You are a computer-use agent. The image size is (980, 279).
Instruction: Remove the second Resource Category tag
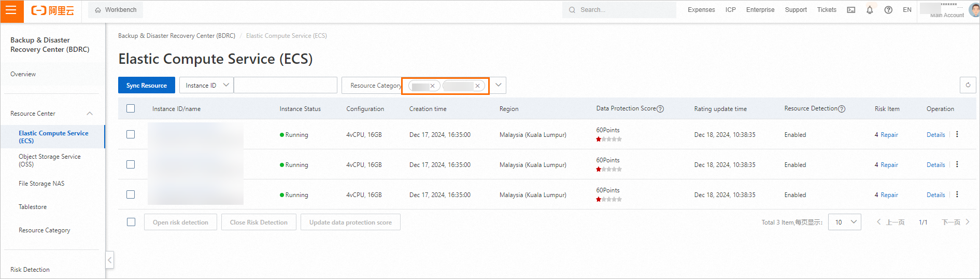pyautogui.click(x=477, y=86)
